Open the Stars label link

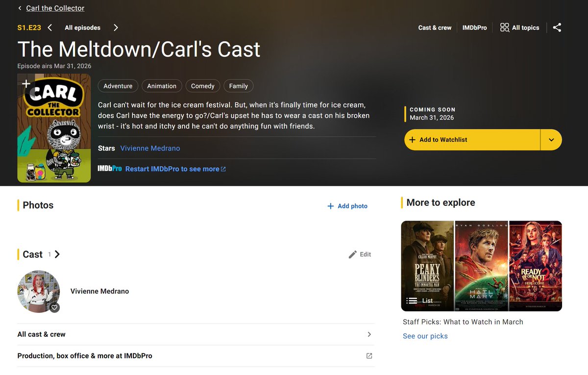(106, 148)
